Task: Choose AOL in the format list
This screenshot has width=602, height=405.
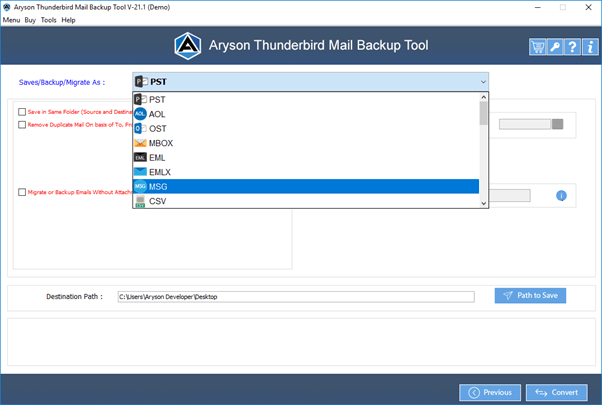Action: (306, 114)
